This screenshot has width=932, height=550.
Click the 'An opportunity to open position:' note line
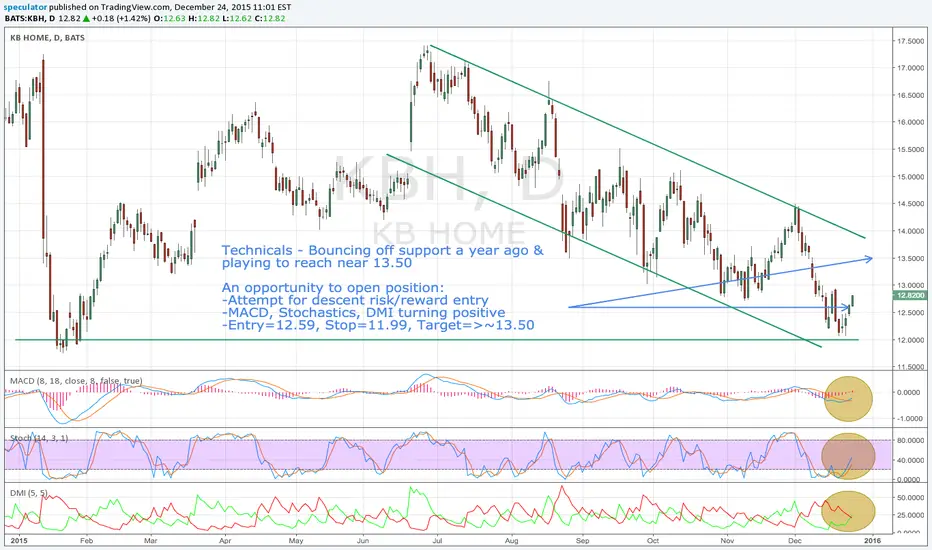pyautogui.click(x=333, y=288)
